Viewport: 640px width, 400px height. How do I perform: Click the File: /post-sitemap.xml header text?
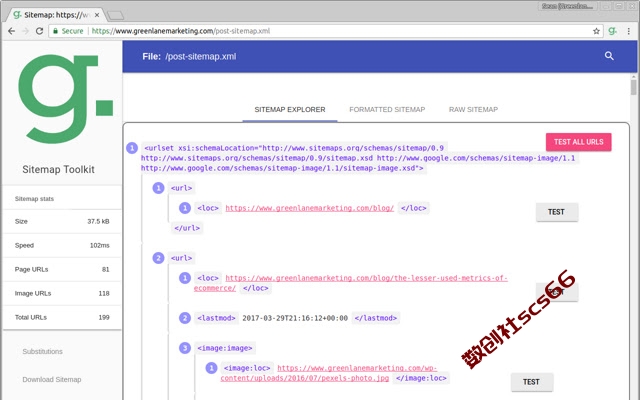click(189, 56)
